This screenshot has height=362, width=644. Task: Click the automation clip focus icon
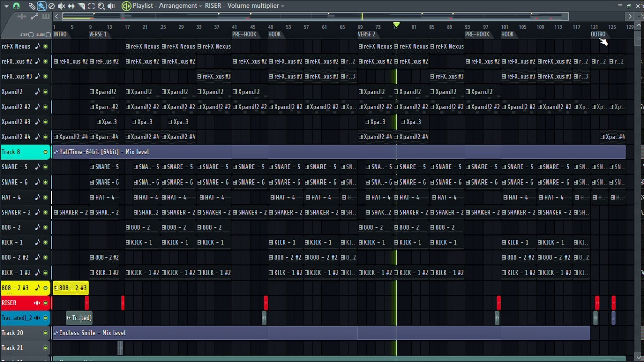pos(34,17)
